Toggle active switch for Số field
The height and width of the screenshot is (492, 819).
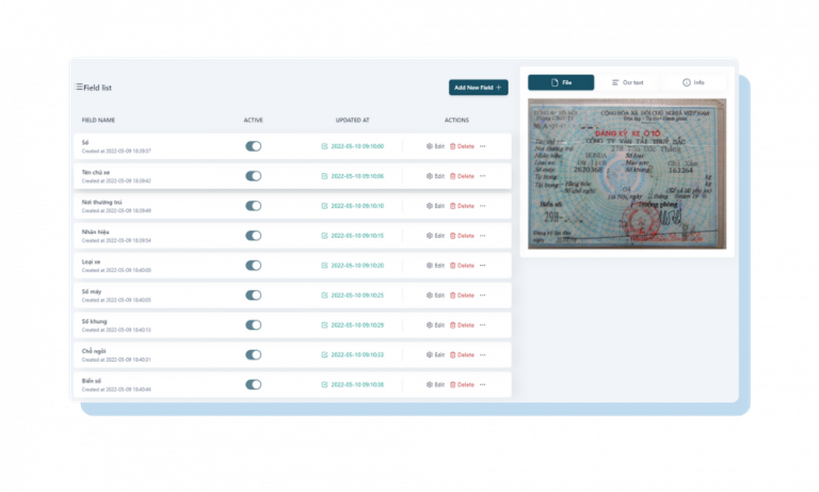tap(253, 146)
